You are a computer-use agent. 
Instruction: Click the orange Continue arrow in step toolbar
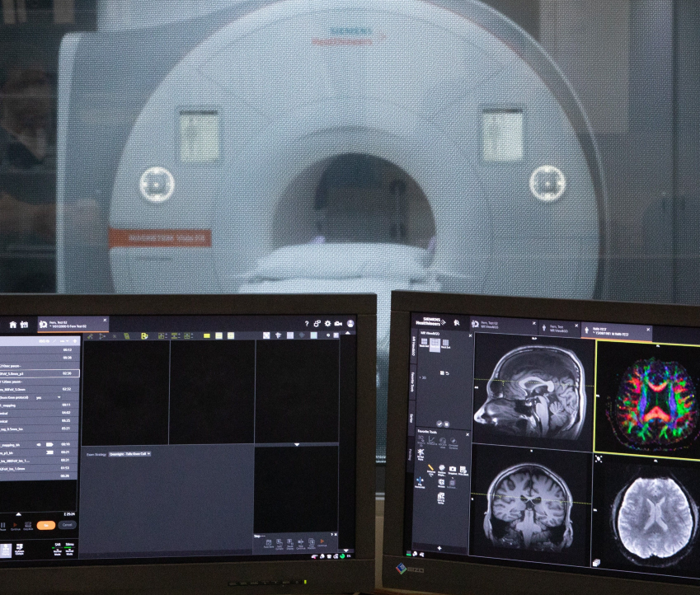pyautogui.click(x=322, y=542)
